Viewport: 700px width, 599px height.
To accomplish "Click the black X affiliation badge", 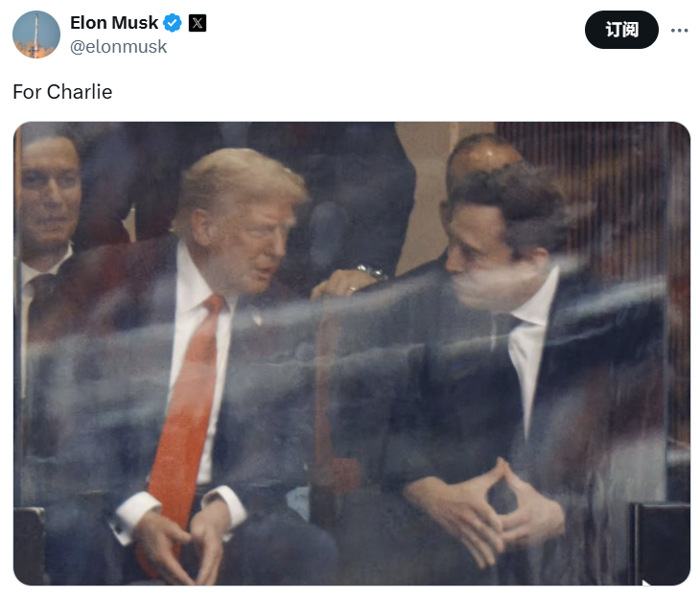I will 198,23.
